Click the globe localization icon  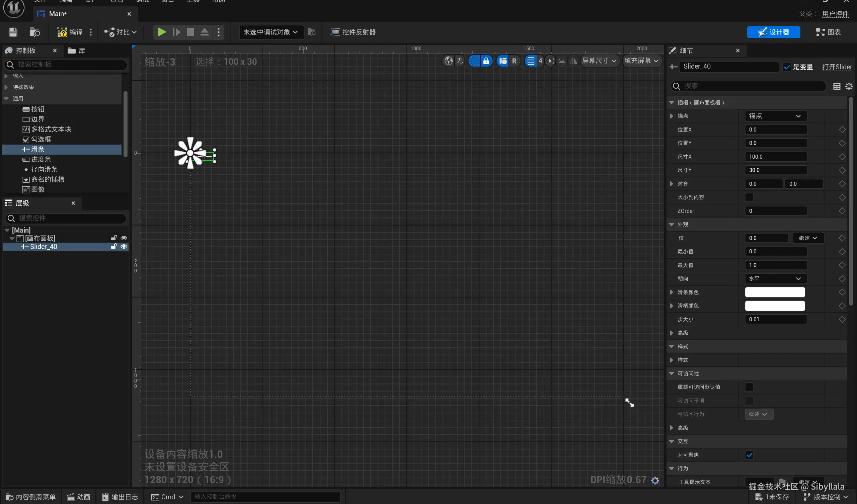(449, 61)
